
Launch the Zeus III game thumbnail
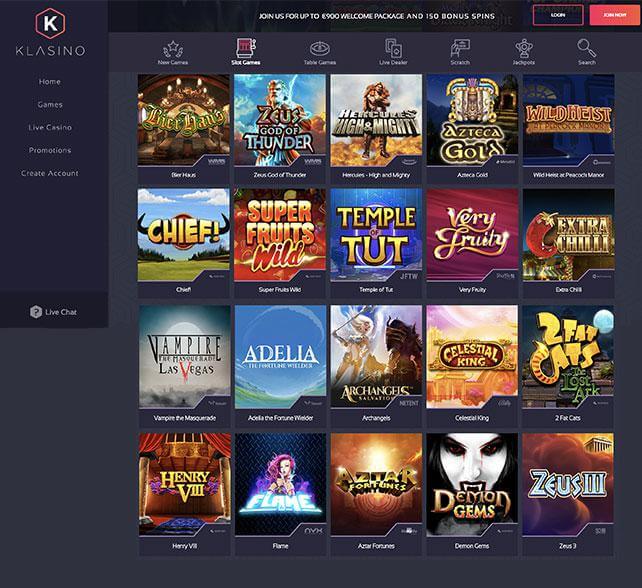pos(568,485)
